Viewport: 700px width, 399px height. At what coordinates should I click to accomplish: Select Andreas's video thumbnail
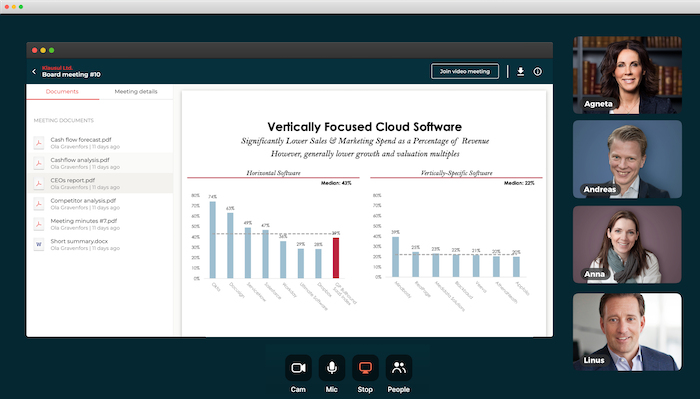(x=627, y=159)
